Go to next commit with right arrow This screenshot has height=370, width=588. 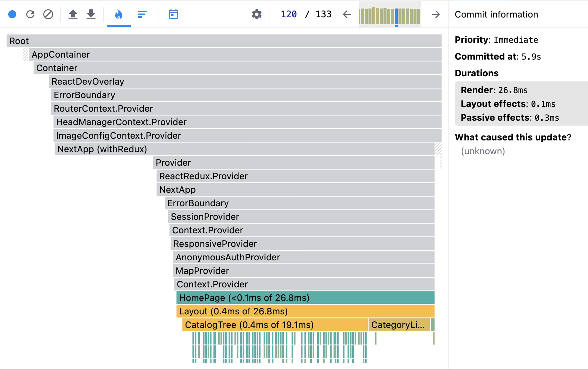[x=435, y=14]
